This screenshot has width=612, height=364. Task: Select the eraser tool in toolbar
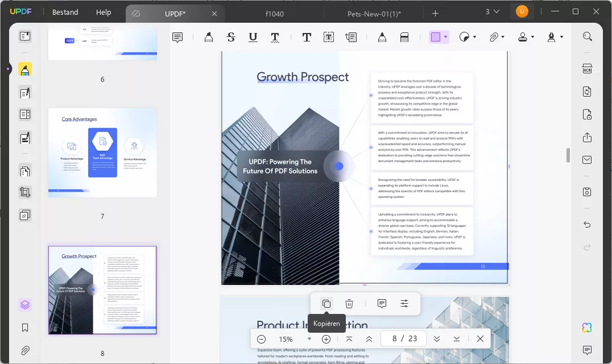click(x=404, y=38)
